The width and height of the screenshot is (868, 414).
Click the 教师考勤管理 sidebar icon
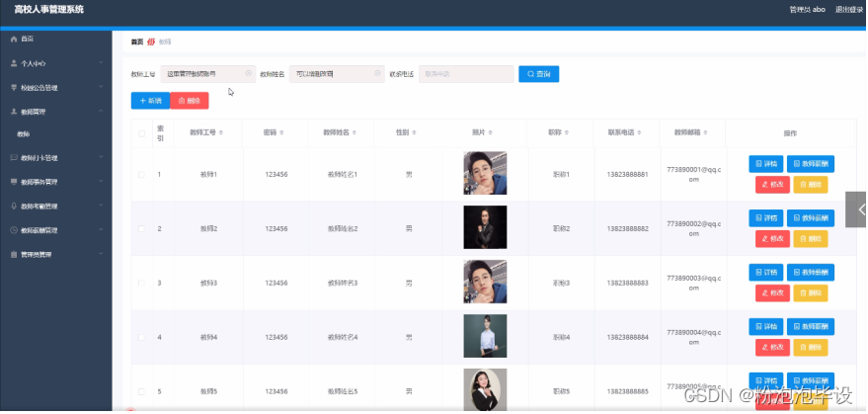point(14,207)
